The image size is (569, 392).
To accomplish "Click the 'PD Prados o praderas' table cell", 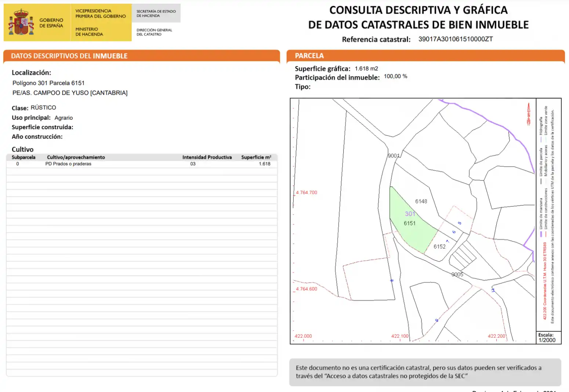I will [68, 164].
